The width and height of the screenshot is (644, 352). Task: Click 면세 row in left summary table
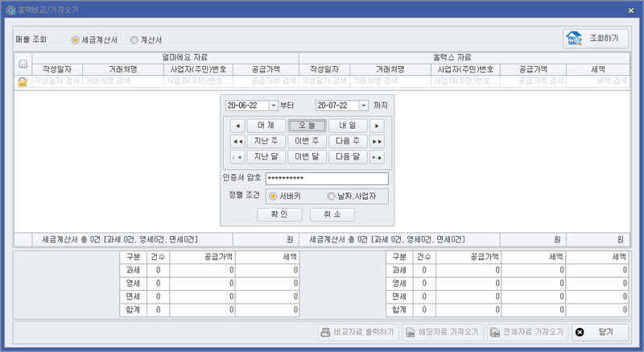tap(210, 296)
